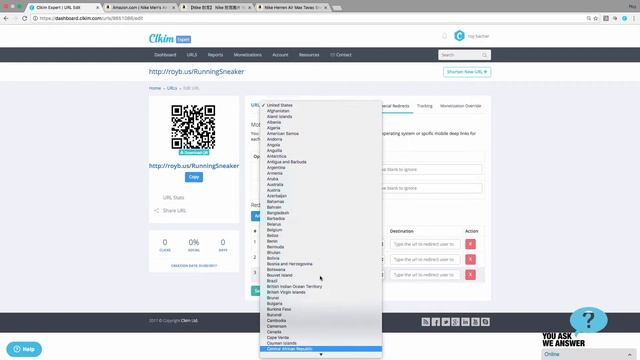Expand the Online chat bar chevron
This screenshot has height=360, width=640.
click(629, 354)
